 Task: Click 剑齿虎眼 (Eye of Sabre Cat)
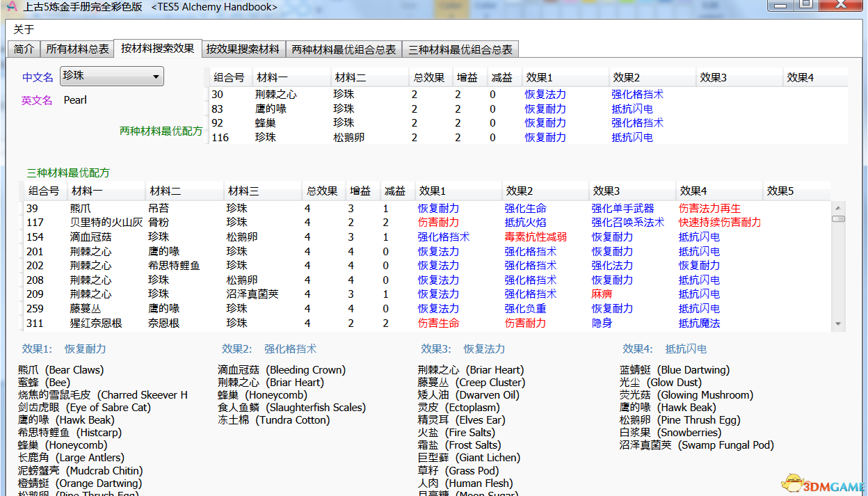click(84, 408)
